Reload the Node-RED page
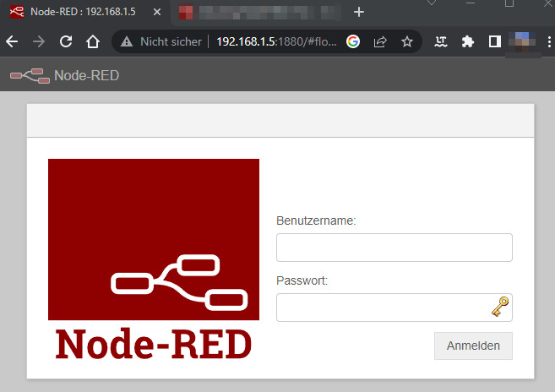 (66, 41)
